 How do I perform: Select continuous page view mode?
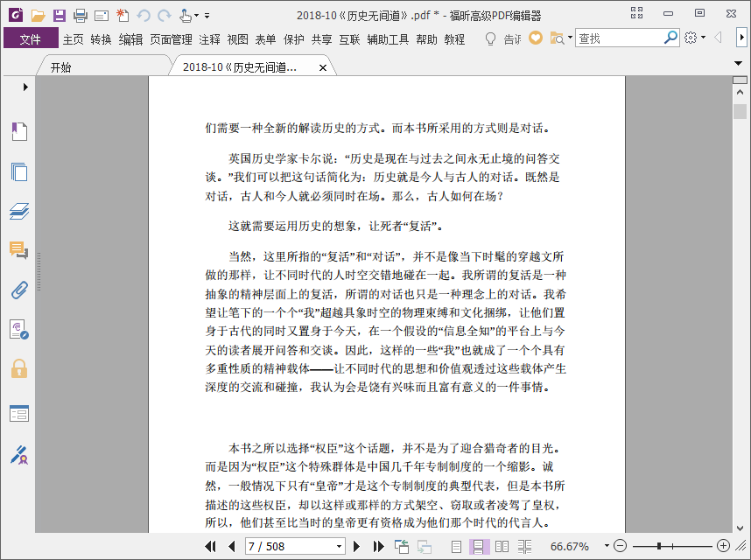coord(479,546)
